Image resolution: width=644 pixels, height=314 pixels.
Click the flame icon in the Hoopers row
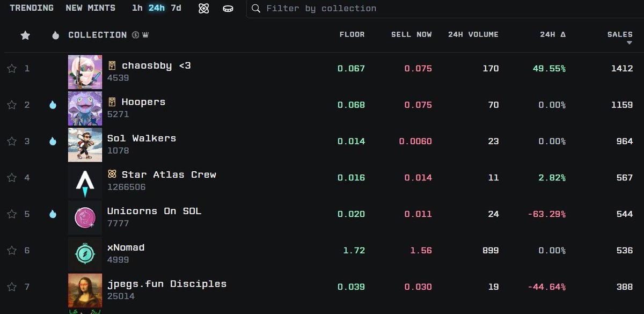[53, 105]
